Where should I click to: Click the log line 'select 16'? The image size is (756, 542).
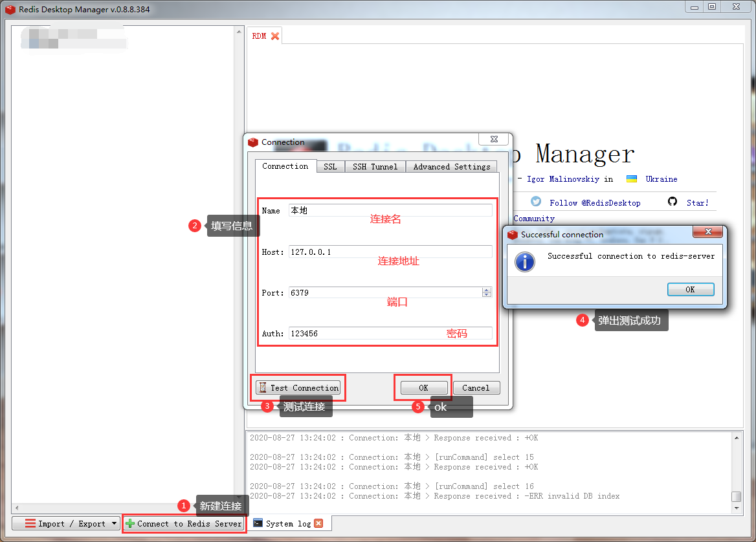click(x=392, y=486)
